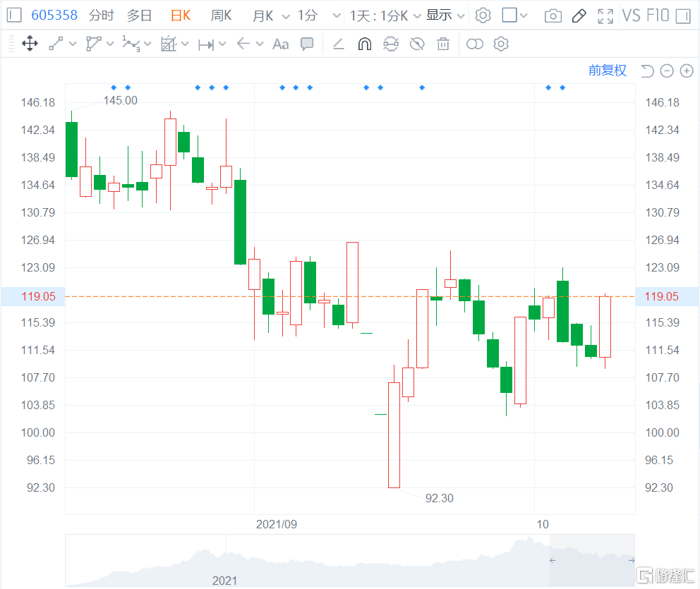The height and width of the screenshot is (589, 700).
Task: Select the range interval arrow tool
Action: tap(206, 44)
